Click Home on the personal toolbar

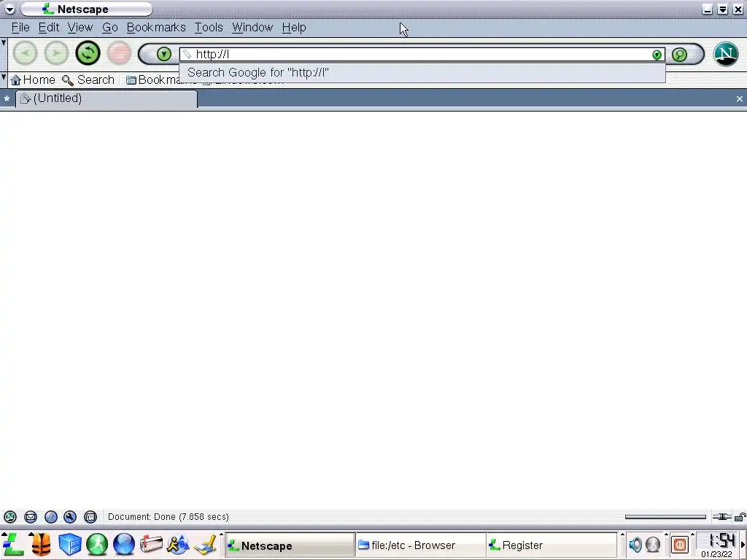[x=33, y=80]
